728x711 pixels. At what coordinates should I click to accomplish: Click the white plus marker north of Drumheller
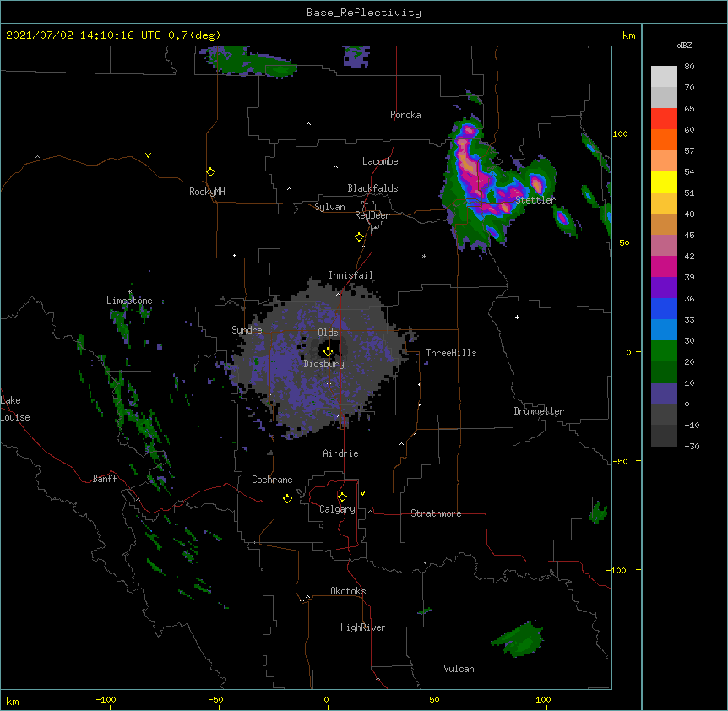(x=517, y=317)
